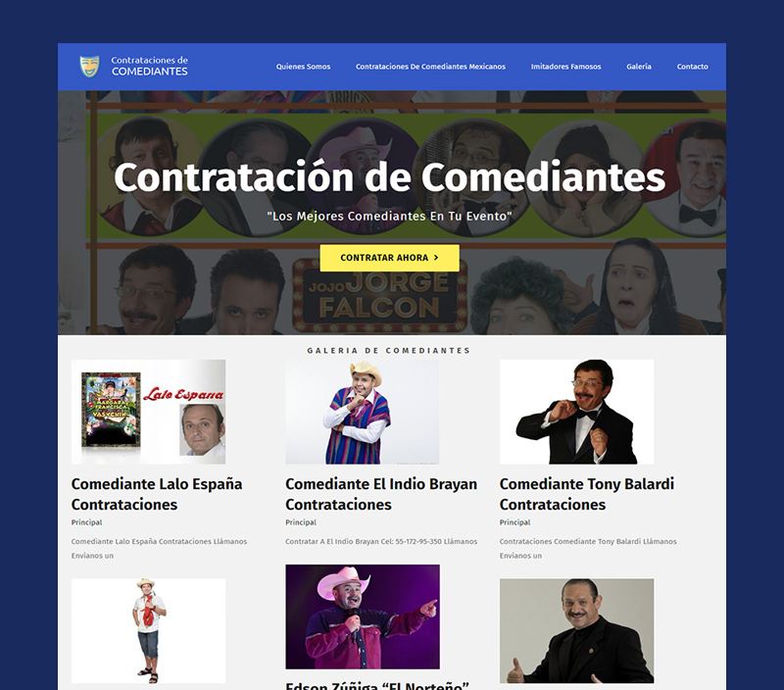
Task: Click the yellow Contratar Ahora button
Action: pyautogui.click(x=389, y=258)
